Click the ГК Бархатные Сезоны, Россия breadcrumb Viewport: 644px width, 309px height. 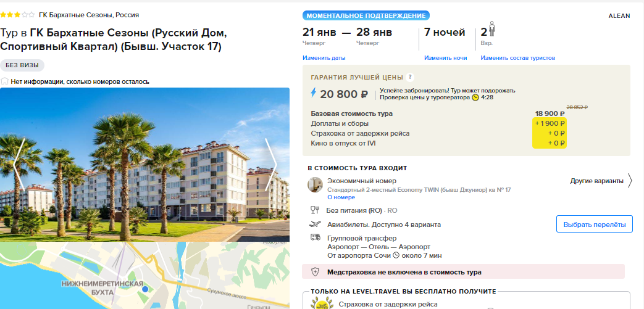(89, 15)
